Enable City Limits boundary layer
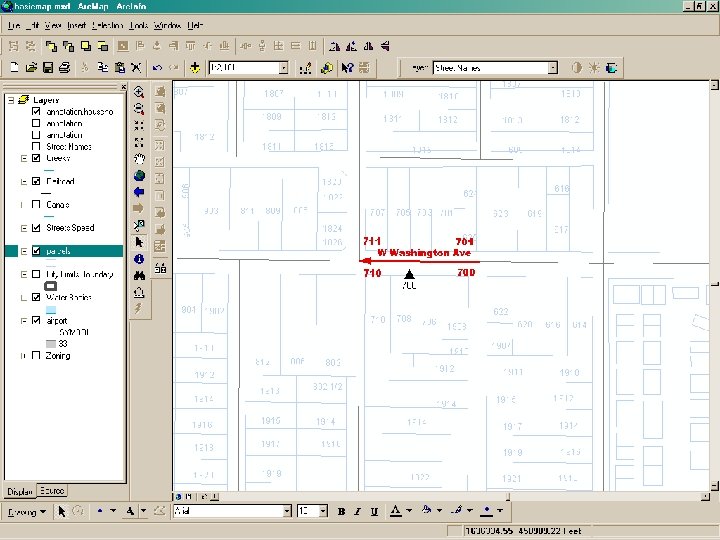 (36, 274)
